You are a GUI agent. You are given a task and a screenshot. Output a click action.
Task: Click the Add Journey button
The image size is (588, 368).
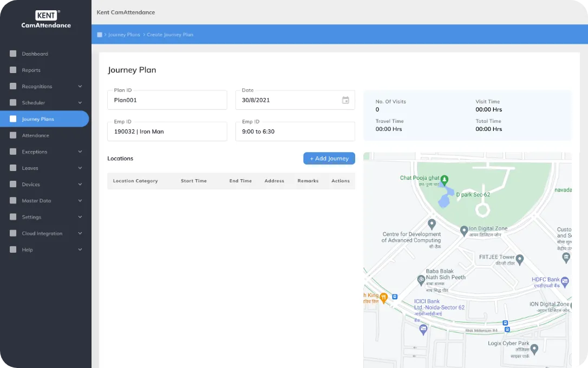(329, 159)
